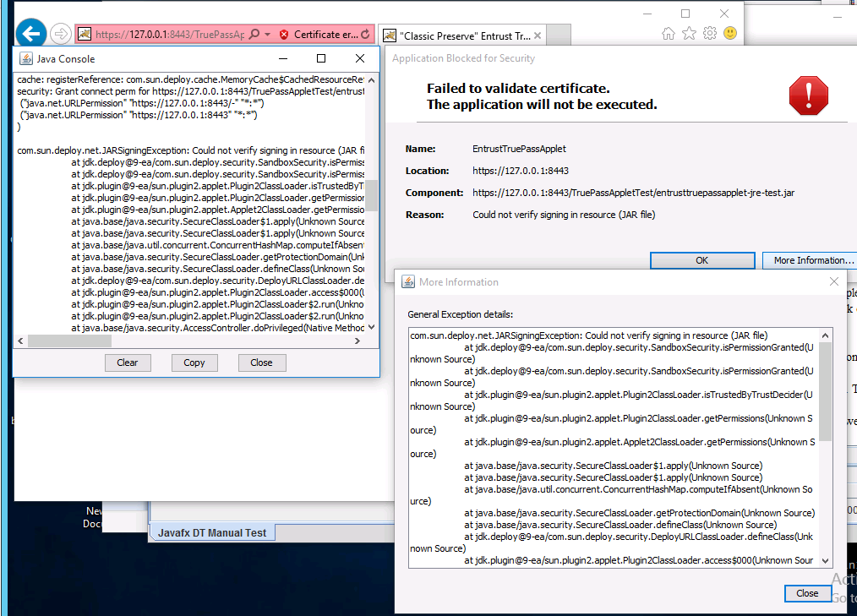Click the browser Back arrow button
Viewport: 857px width, 616px height.
point(31,34)
